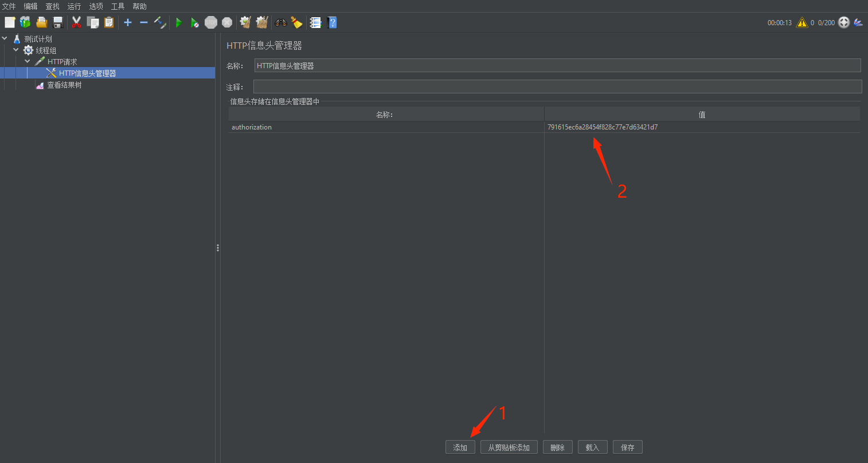This screenshot has width=868, height=463.
Task: Collapse the 线程组 tree node arrow
Action: 16,50
